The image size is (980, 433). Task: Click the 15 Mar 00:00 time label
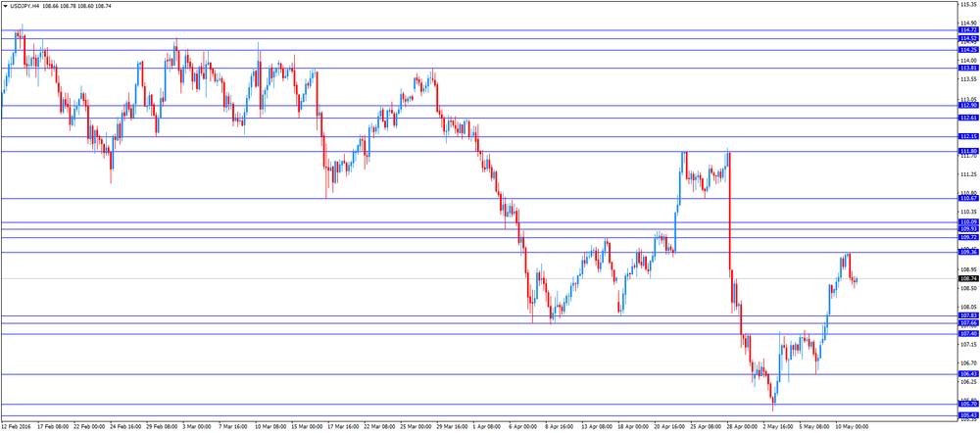tap(306, 427)
